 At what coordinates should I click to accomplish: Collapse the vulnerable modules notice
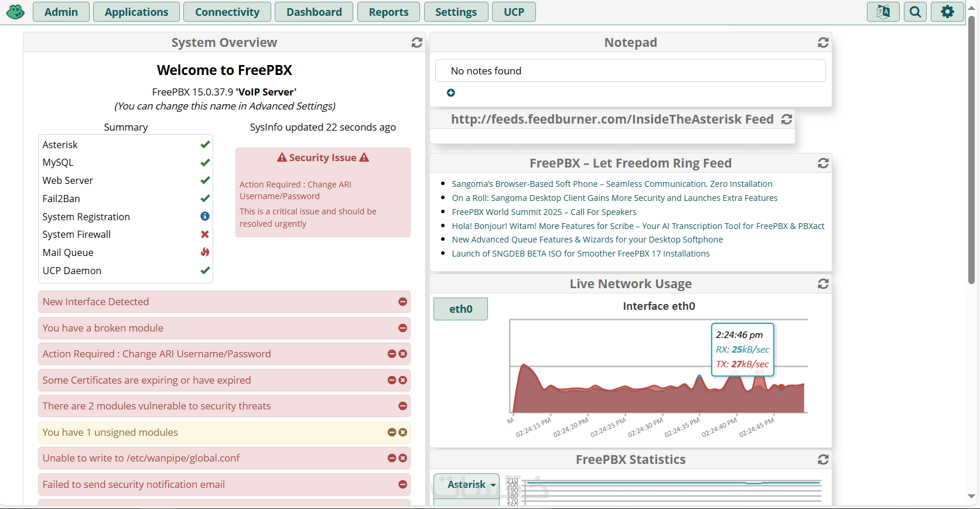(402, 406)
